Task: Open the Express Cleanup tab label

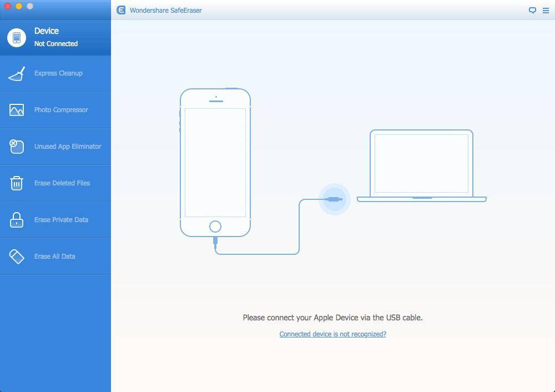Action: click(x=58, y=73)
